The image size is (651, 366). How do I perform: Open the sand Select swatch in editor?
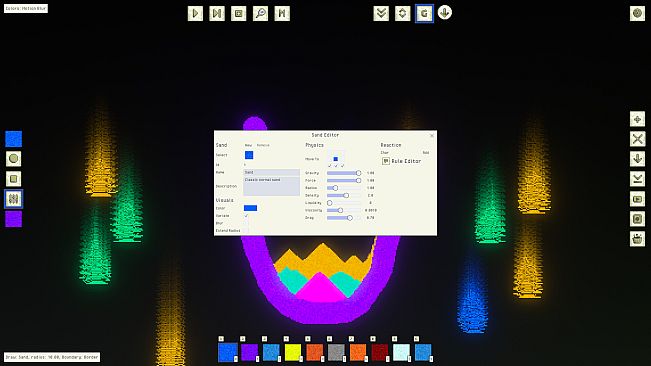pos(249,155)
